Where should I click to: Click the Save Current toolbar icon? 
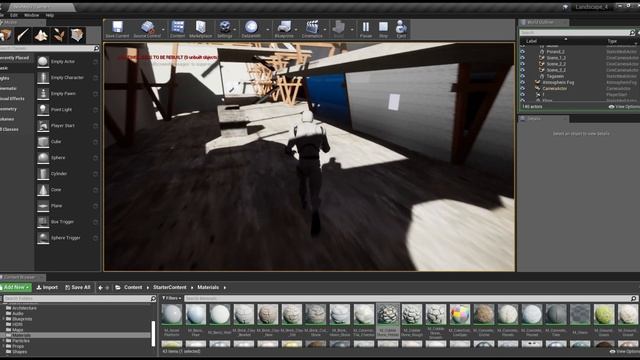(x=118, y=27)
